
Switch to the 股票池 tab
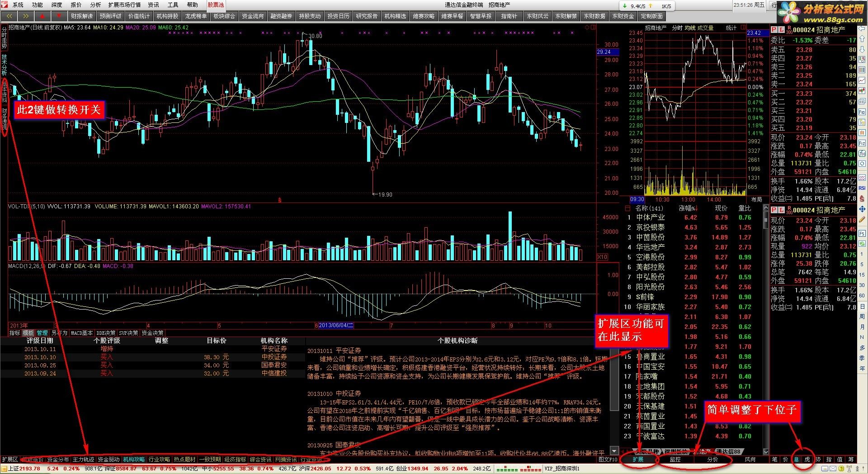216,5
